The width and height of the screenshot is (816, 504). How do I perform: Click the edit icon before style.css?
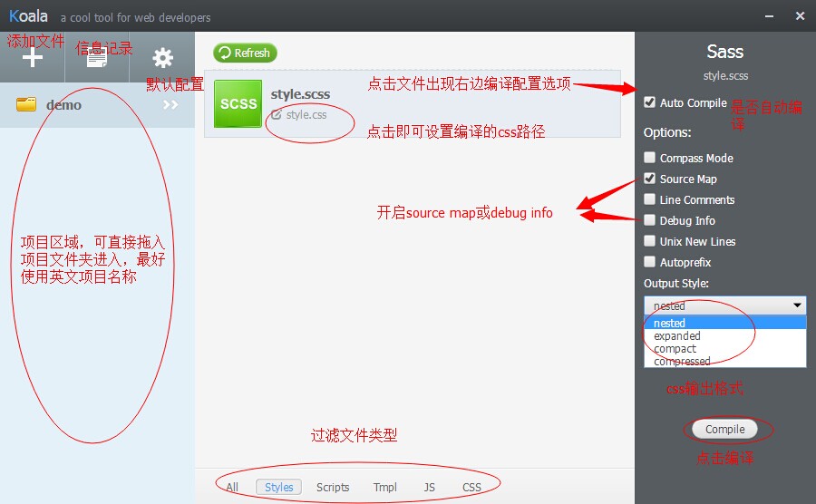(x=277, y=114)
